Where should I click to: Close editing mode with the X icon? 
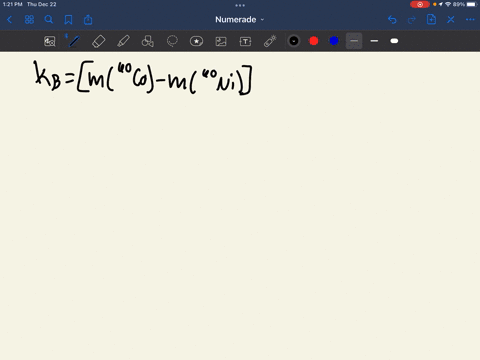pos(451,20)
